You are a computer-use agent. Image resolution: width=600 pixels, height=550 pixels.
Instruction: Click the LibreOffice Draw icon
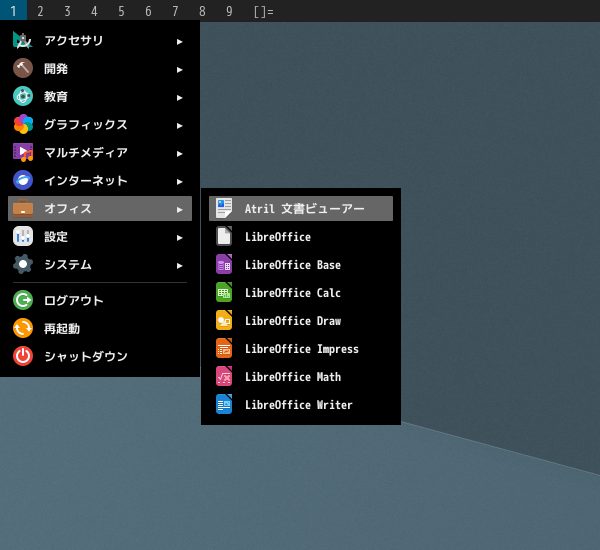pos(224,320)
